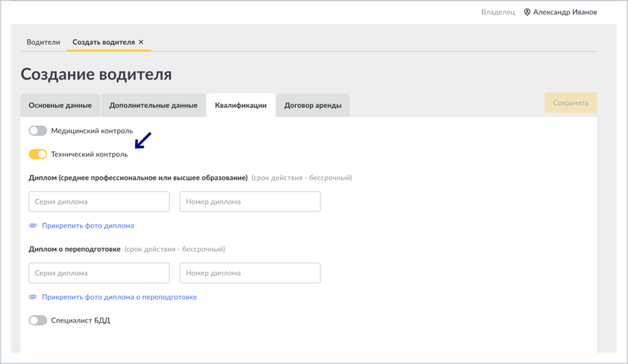This screenshot has width=628, height=364.
Task: Open the Договор аренды tab
Action: pyautogui.click(x=313, y=105)
